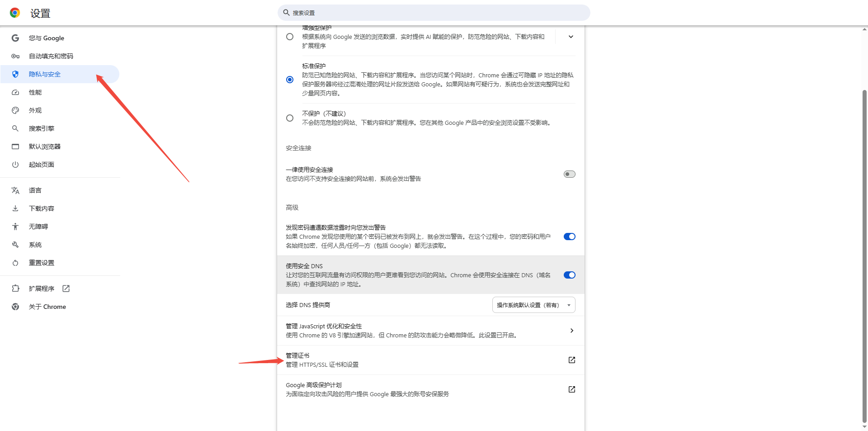Expand the 增强型保护 details chevron
The image size is (868, 431).
[x=571, y=37]
